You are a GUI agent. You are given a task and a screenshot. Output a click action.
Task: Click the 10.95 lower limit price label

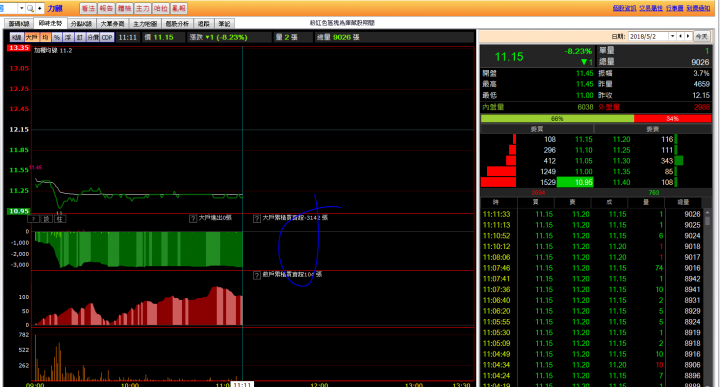point(18,211)
